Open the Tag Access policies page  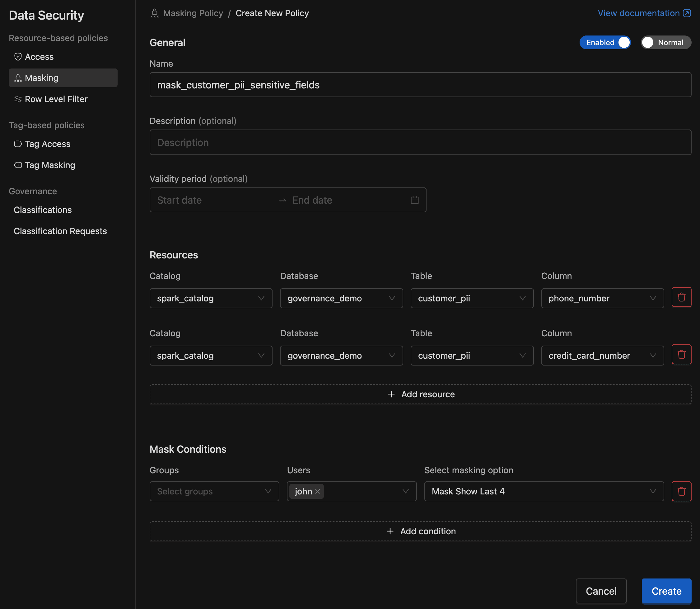[x=48, y=144]
